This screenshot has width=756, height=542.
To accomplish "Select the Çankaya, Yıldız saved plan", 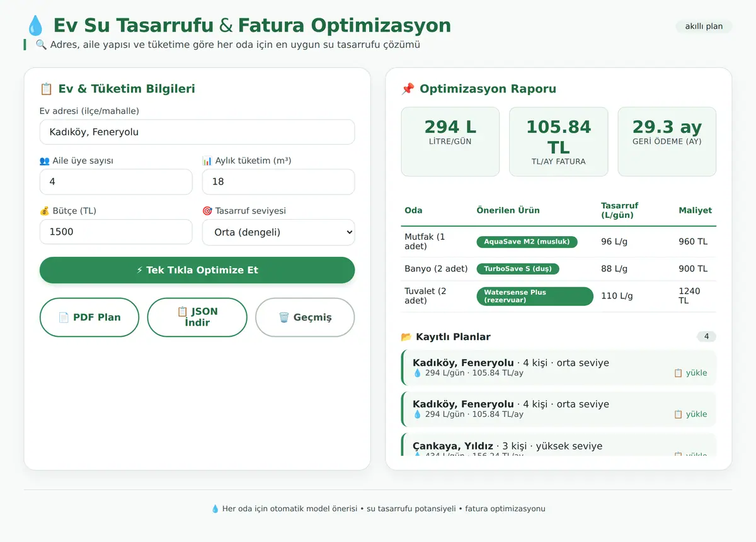I will (559, 445).
